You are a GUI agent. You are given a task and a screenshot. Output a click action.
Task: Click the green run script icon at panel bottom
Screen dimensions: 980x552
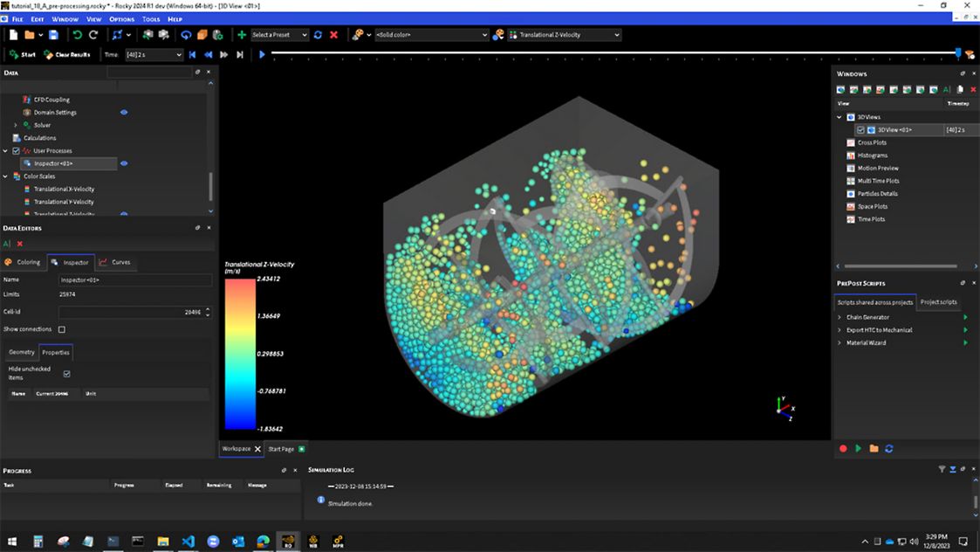point(859,449)
